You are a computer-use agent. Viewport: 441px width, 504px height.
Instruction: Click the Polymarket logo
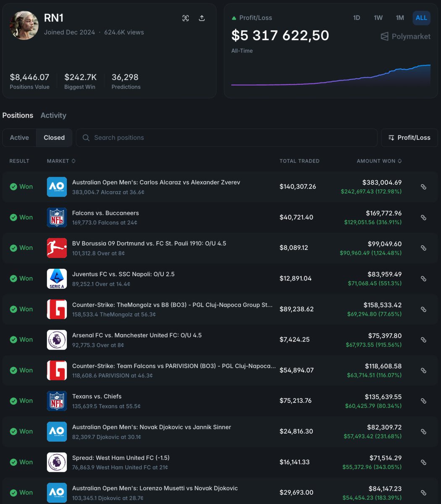405,37
